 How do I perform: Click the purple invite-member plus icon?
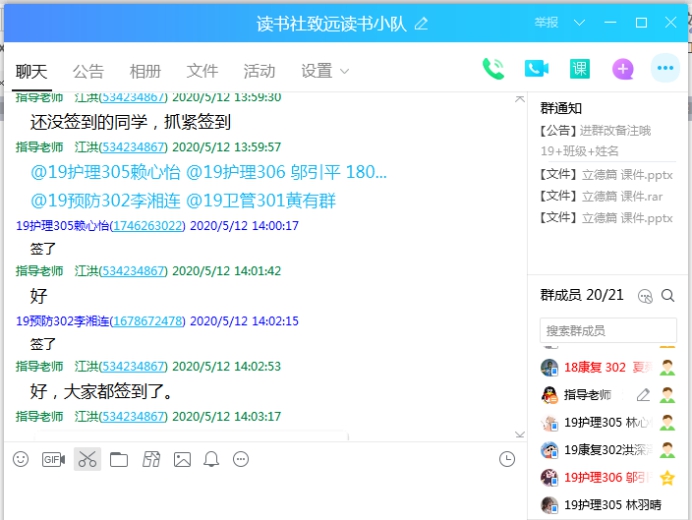click(623, 69)
